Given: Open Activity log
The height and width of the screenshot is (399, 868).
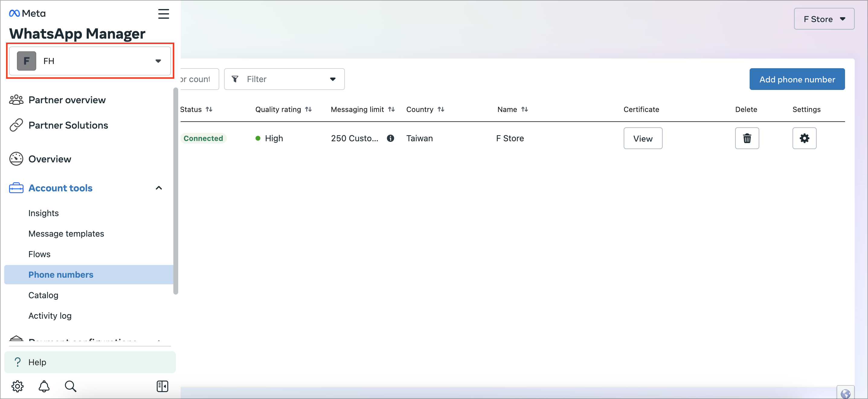Looking at the screenshot, I should click(x=50, y=315).
